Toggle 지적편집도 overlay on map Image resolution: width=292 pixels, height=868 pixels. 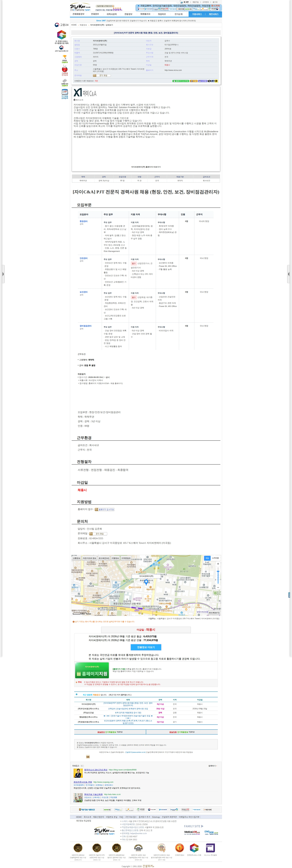tap(126, 558)
